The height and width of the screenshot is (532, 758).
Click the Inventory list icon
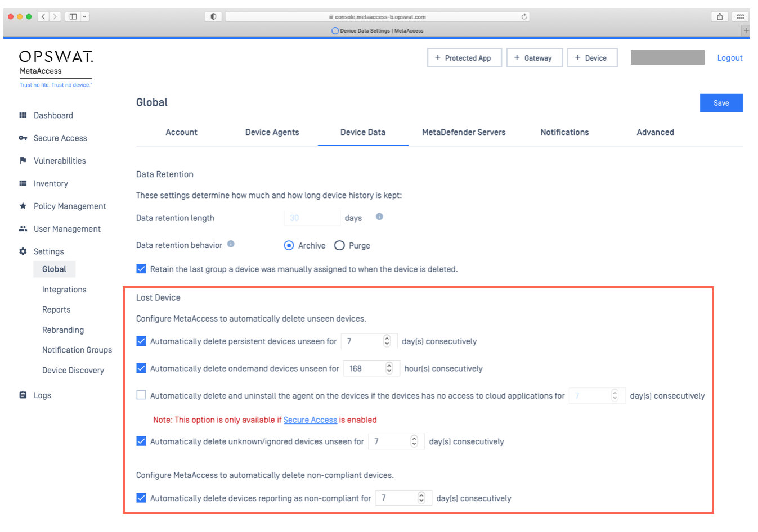pos(23,183)
